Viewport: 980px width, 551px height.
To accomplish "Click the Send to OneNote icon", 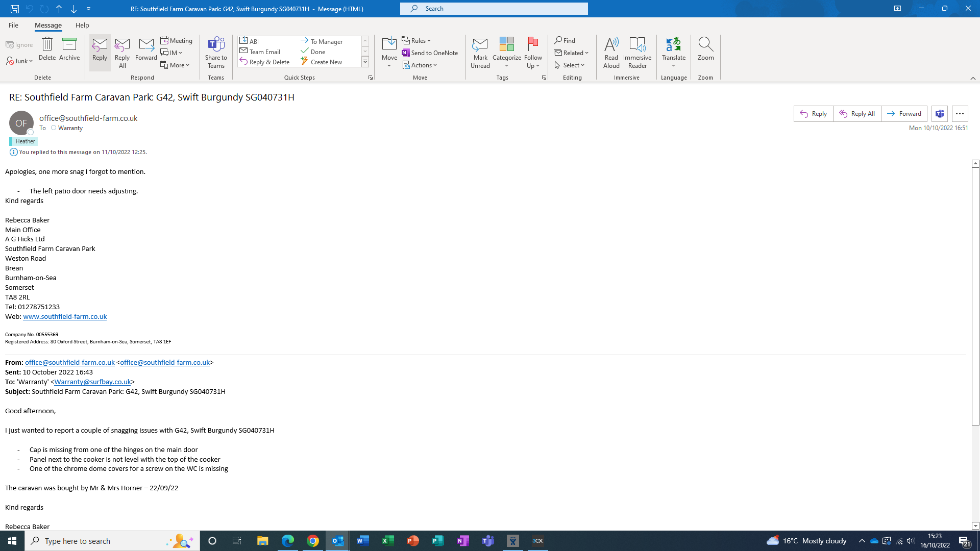I will [x=406, y=53].
